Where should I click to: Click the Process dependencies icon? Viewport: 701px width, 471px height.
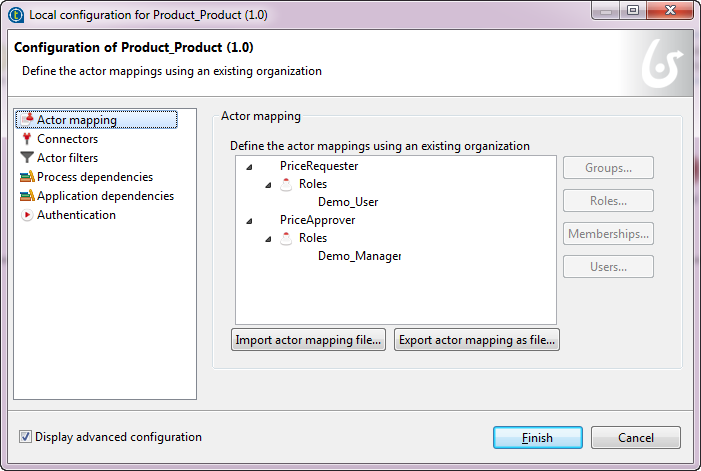click(27, 177)
